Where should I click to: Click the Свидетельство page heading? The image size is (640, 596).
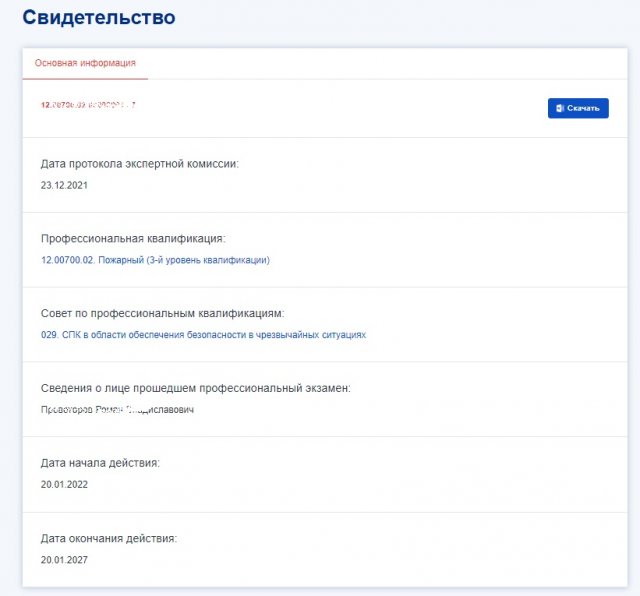[x=98, y=18]
